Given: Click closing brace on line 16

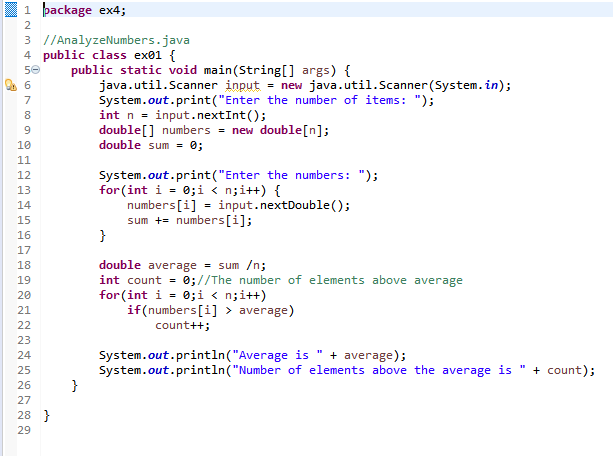Looking at the screenshot, I should pyautogui.click(x=102, y=235).
